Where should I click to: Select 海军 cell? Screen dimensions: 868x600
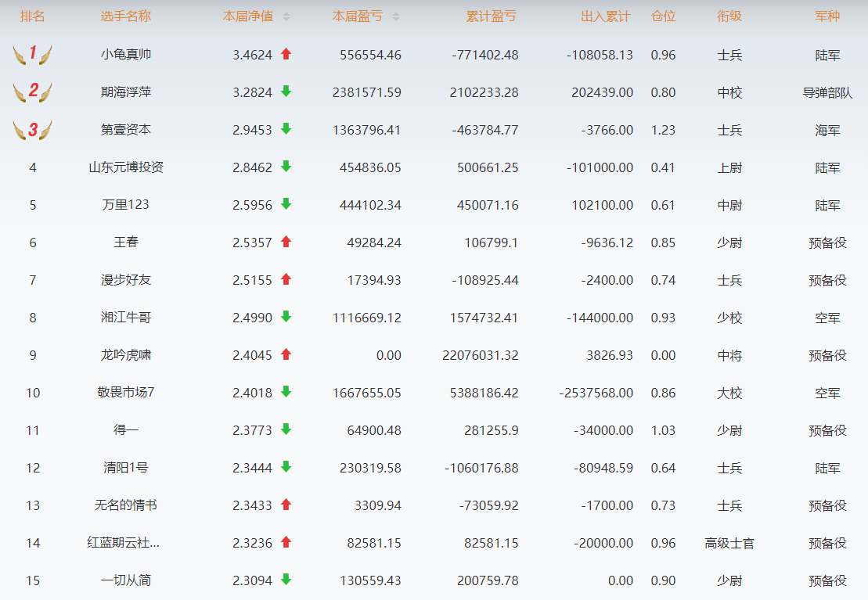coord(827,130)
